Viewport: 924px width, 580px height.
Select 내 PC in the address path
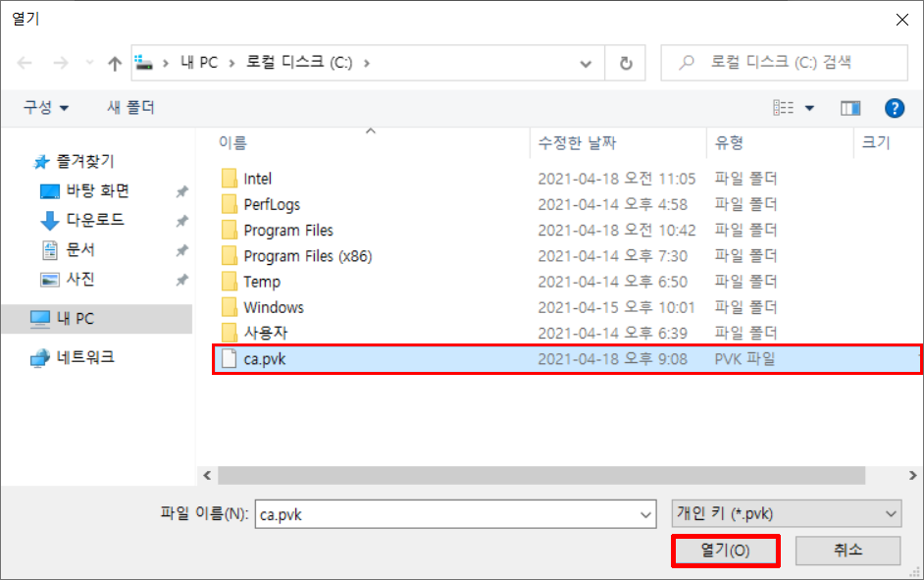(199, 63)
